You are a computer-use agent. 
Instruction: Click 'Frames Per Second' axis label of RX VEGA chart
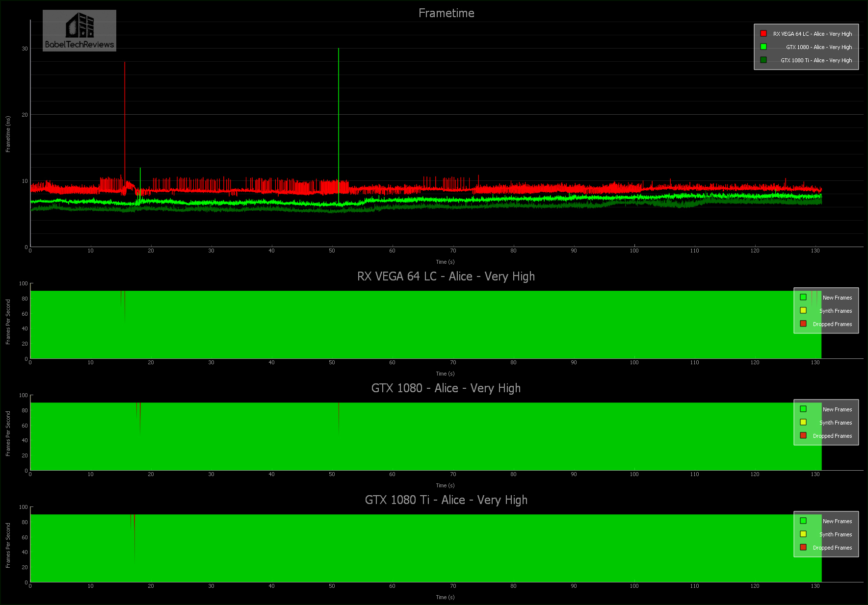coord(8,322)
